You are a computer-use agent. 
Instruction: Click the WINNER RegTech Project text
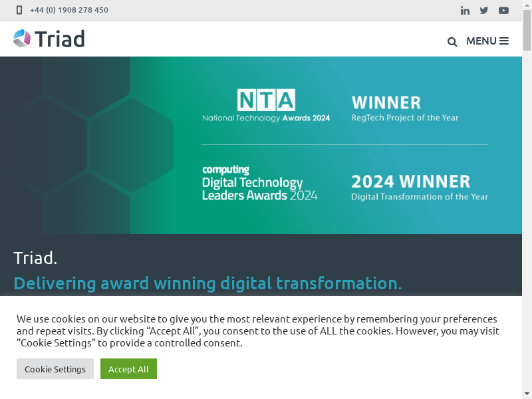(x=405, y=108)
